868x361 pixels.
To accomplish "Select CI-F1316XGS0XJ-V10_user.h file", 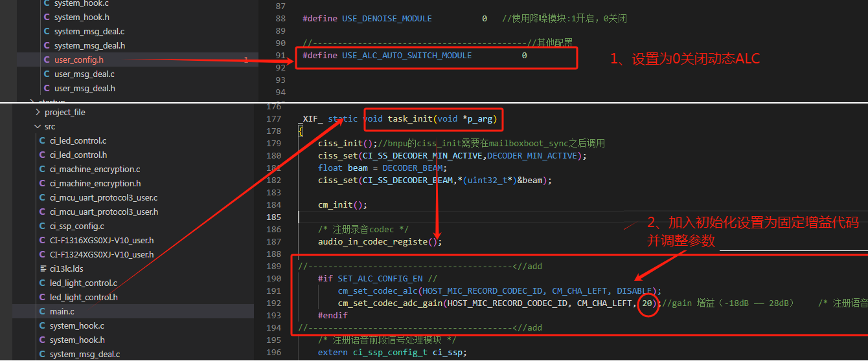I will point(102,241).
